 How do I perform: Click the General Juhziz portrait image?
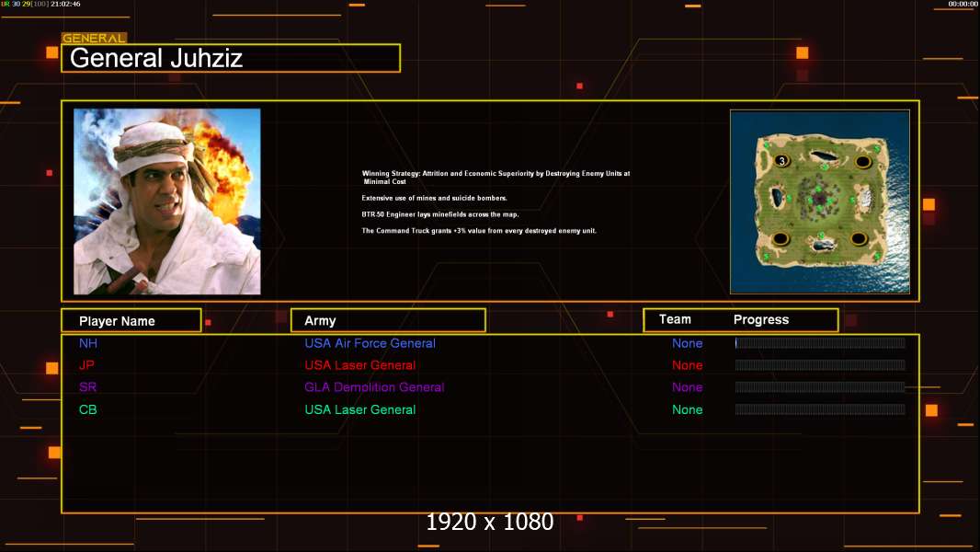(167, 201)
